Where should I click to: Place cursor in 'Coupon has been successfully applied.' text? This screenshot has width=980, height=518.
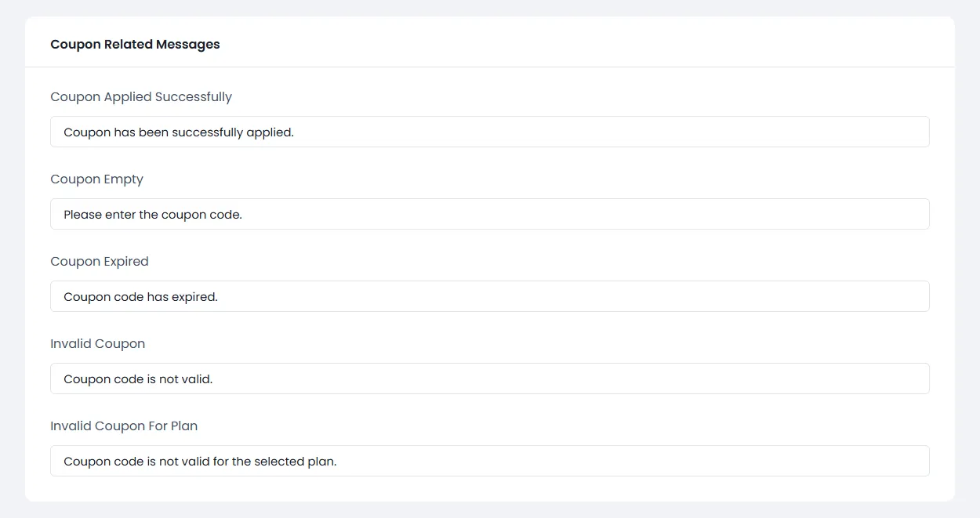point(178,132)
